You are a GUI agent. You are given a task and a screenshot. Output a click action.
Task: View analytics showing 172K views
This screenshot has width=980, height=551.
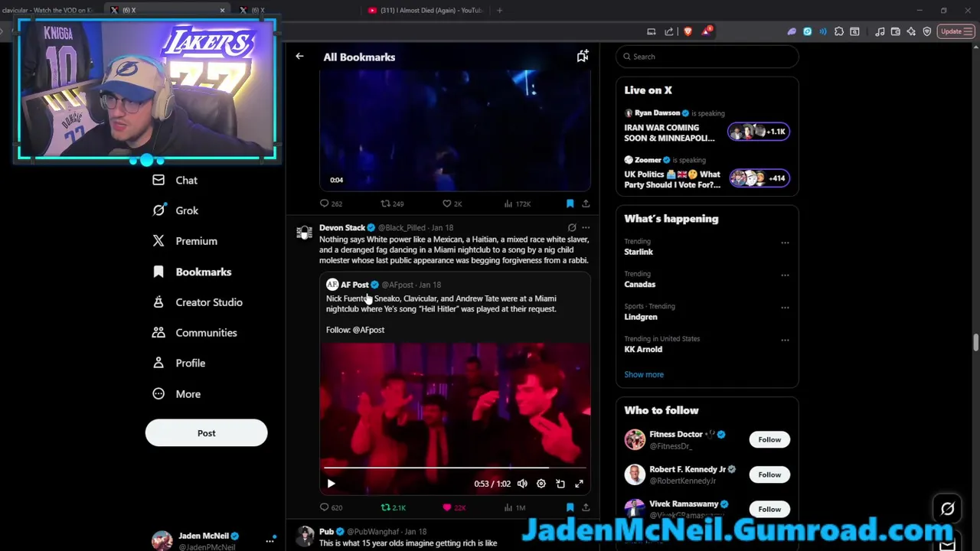coord(517,204)
